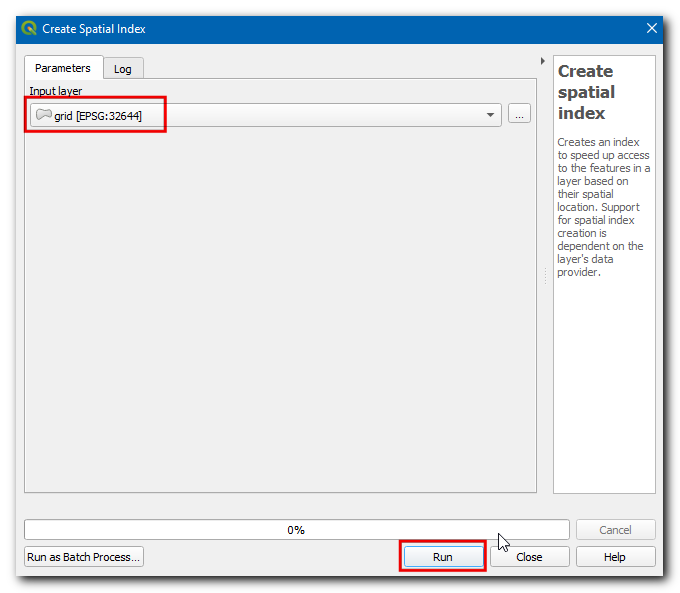Click Run as Batch Process…

tap(84, 557)
